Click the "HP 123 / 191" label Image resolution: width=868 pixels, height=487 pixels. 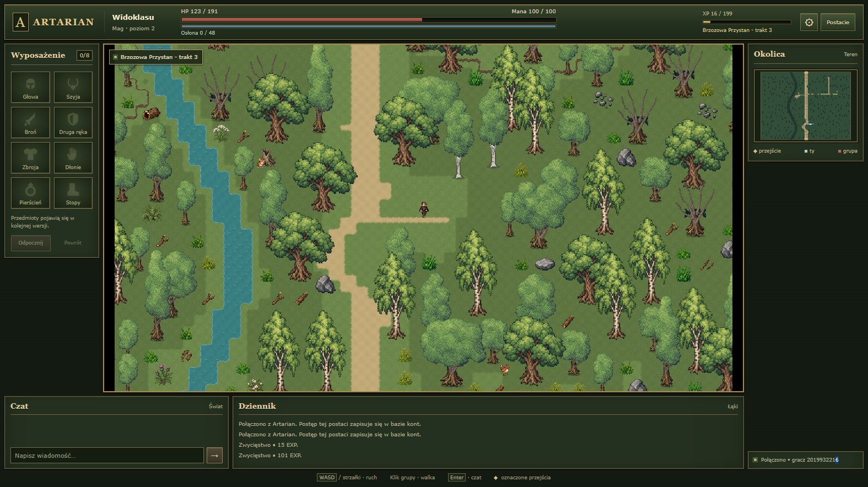coord(200,12)
